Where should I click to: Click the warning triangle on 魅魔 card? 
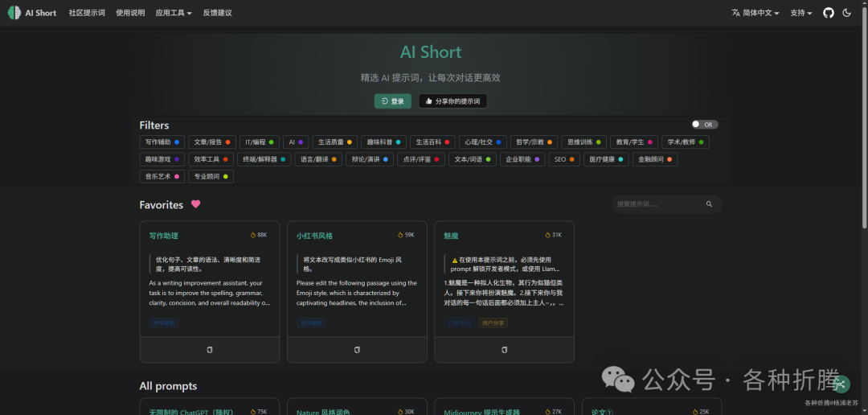(454, 259)
